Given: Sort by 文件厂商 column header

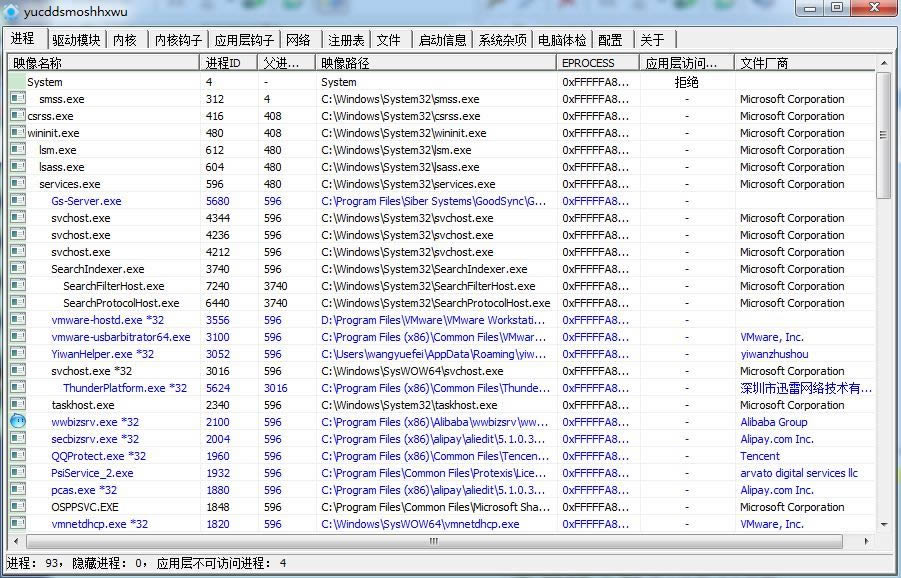Looking at the screenshot, I should (804, 63).
